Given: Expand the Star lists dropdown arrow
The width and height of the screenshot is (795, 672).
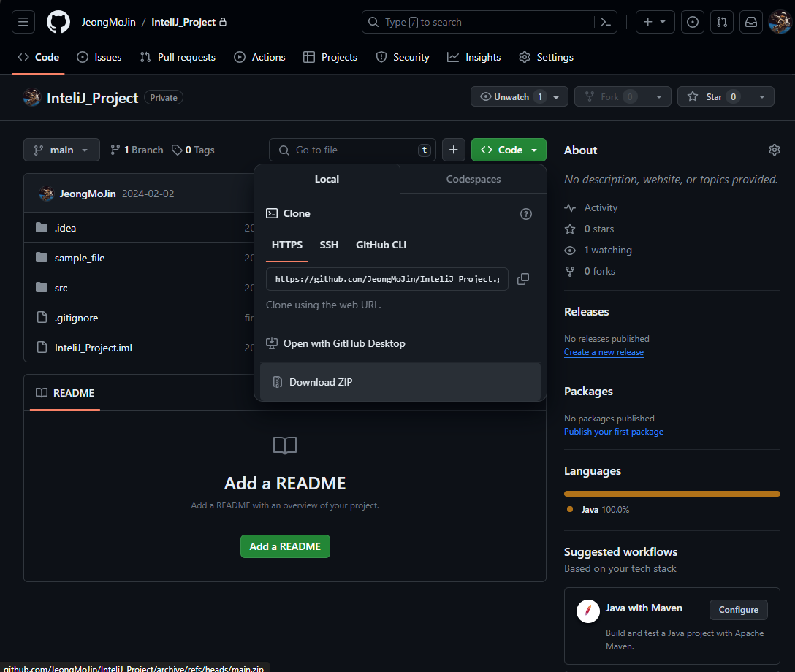Looking at the screenshot, I should click(x=761, y=97).
